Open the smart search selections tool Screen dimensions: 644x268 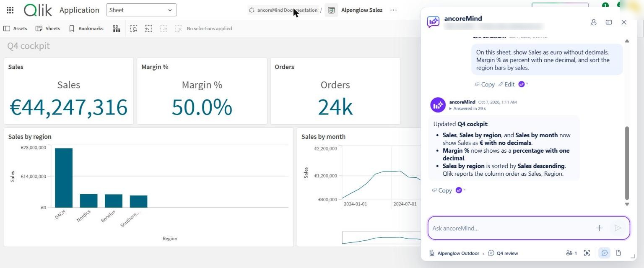[x=134, y=29]
